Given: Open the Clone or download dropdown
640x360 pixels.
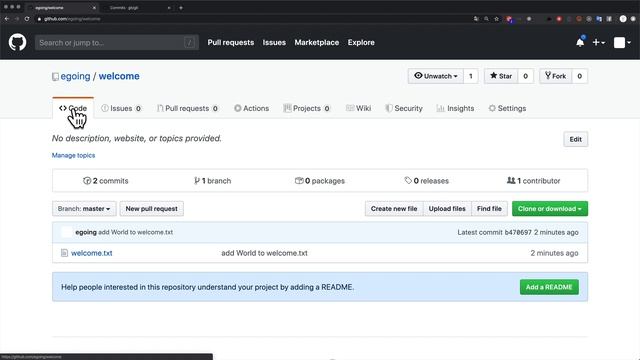Looking at the screenshot, I should click(550, 209).
